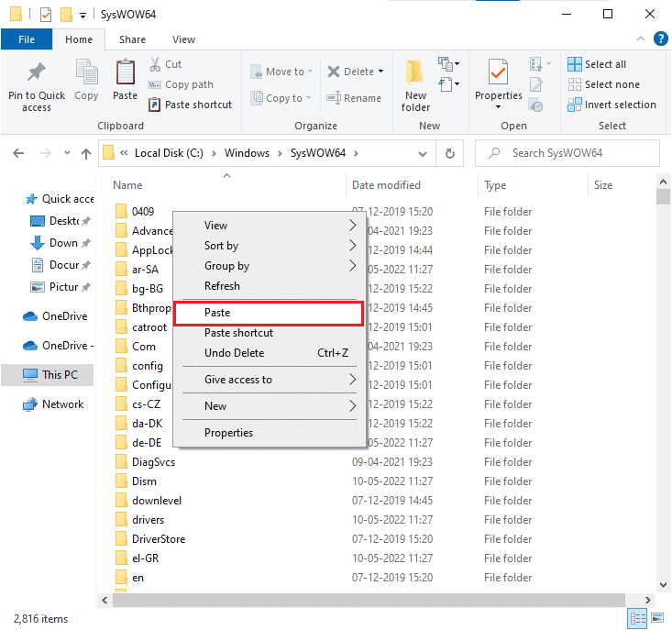Expand the address bar history dropdown
672x630 pixels.
(422, 153)
